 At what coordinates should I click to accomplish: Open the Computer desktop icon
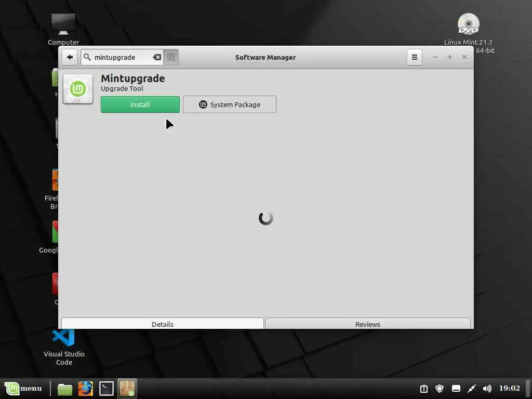tap(63, 29)
